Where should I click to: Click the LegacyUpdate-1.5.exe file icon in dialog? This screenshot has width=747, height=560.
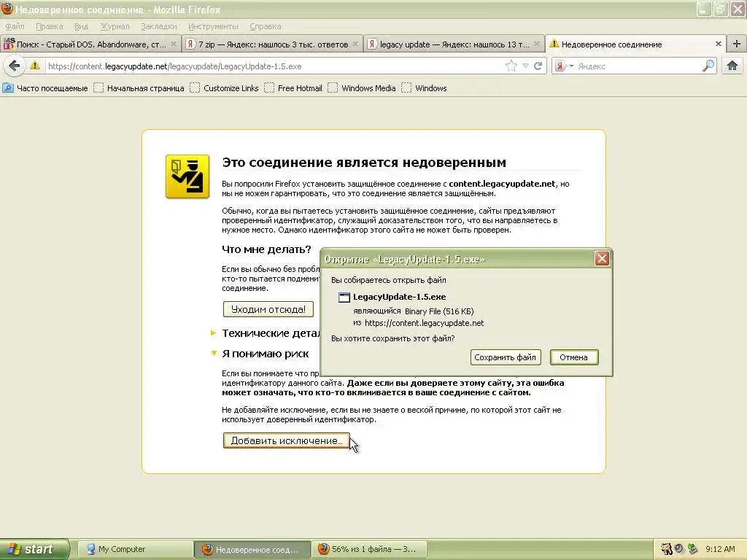pyautogui.click(x=344, y=297)
